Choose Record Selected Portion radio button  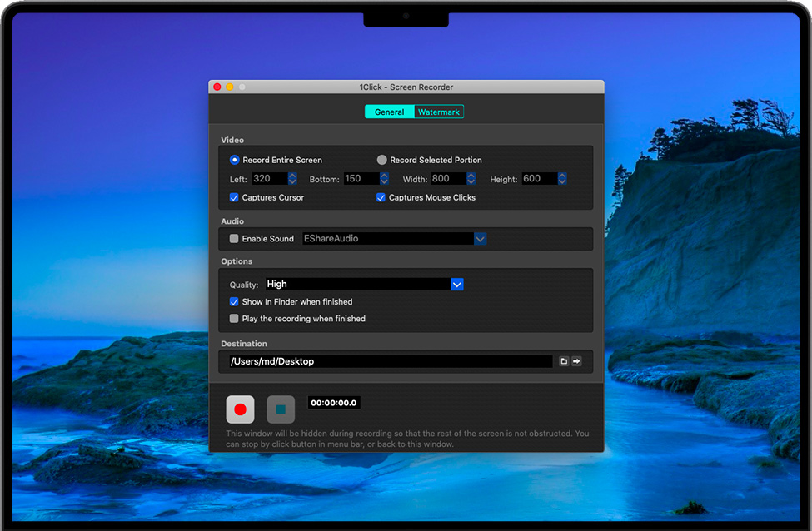[382, 160]
